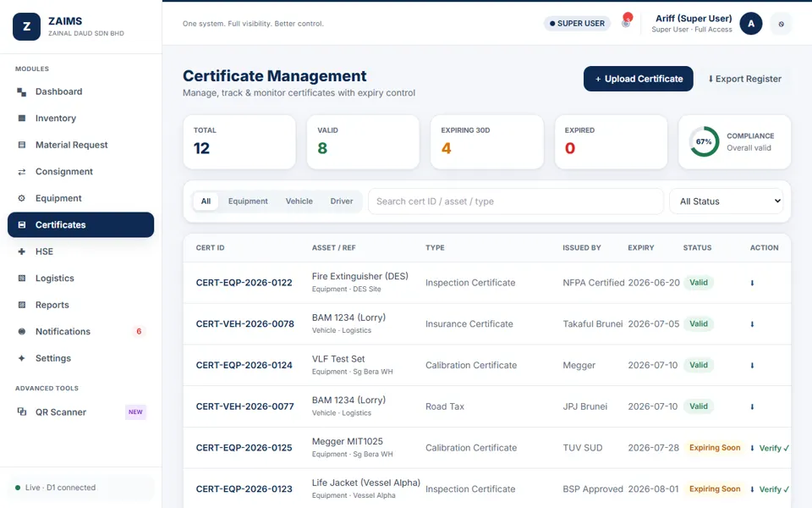812x508 pixels.
Task: Click the SUPER USER badge
Action: coord(577,24)
